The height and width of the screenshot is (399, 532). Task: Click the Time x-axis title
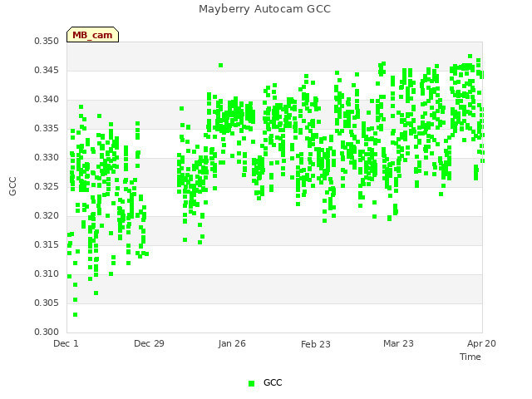click(x=470, y=357)
